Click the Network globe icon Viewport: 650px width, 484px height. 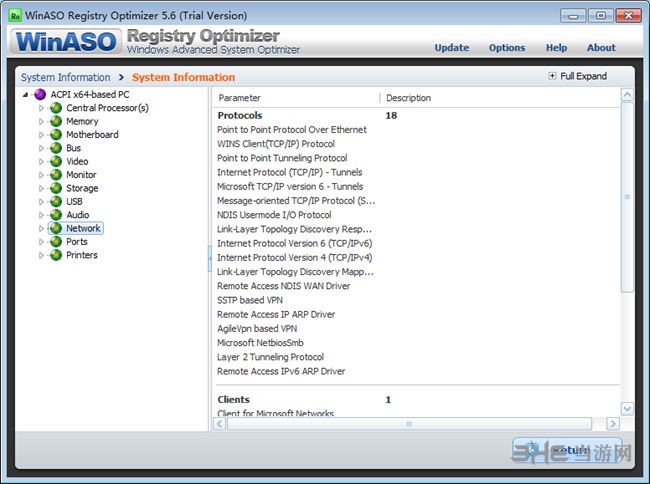pos(56,228)
